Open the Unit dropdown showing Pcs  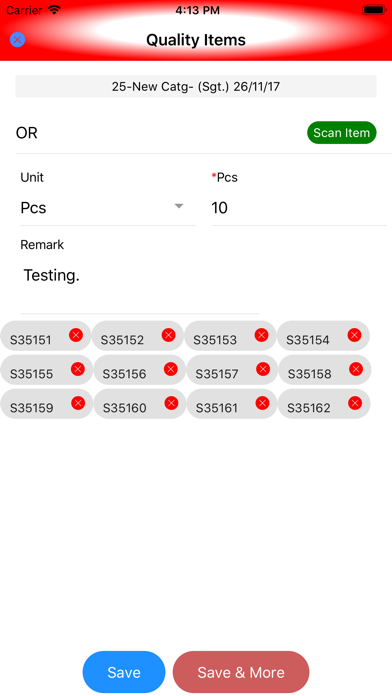tap(106, 207)
